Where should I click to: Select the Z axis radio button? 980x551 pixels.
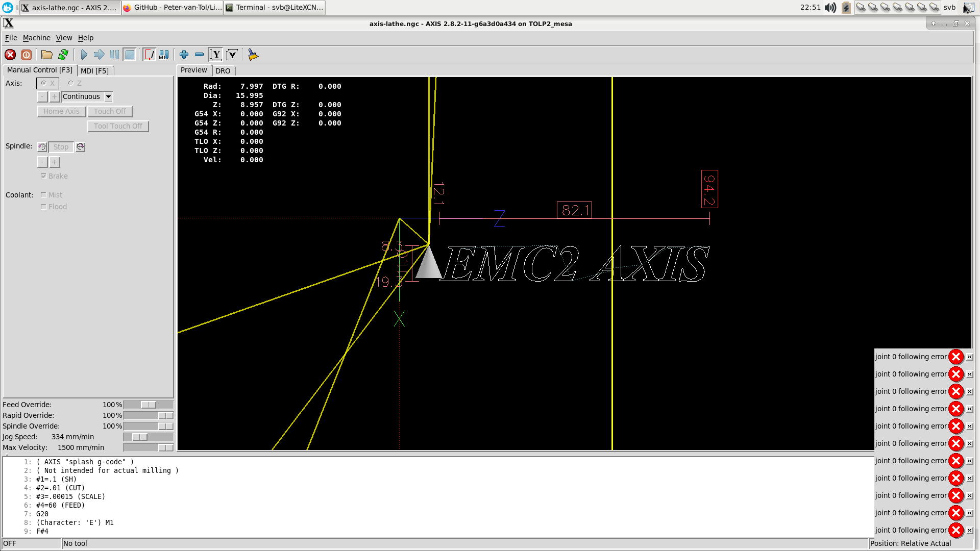[x=75, y=83]
